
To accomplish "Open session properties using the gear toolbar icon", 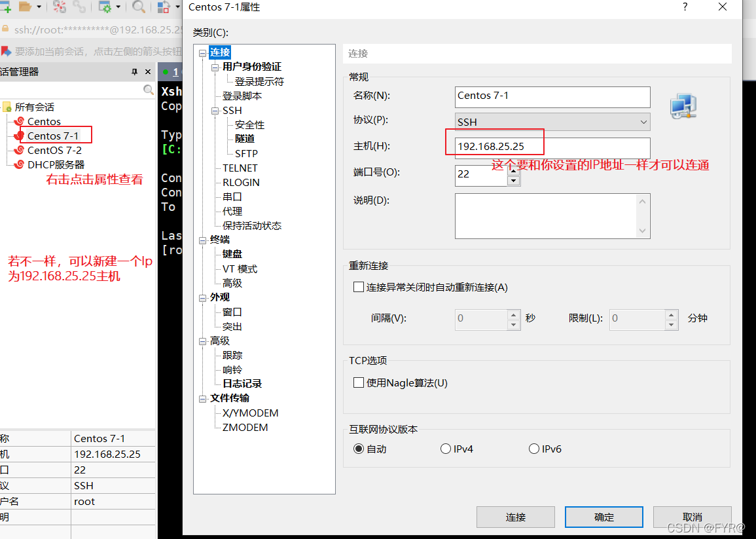I will [105, 7].
